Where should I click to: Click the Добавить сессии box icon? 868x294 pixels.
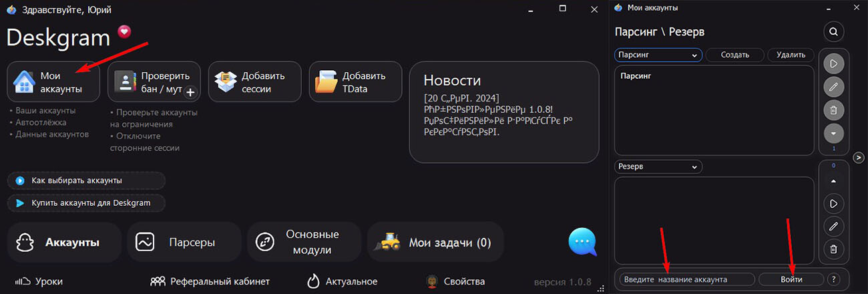[x=226, y=82]
